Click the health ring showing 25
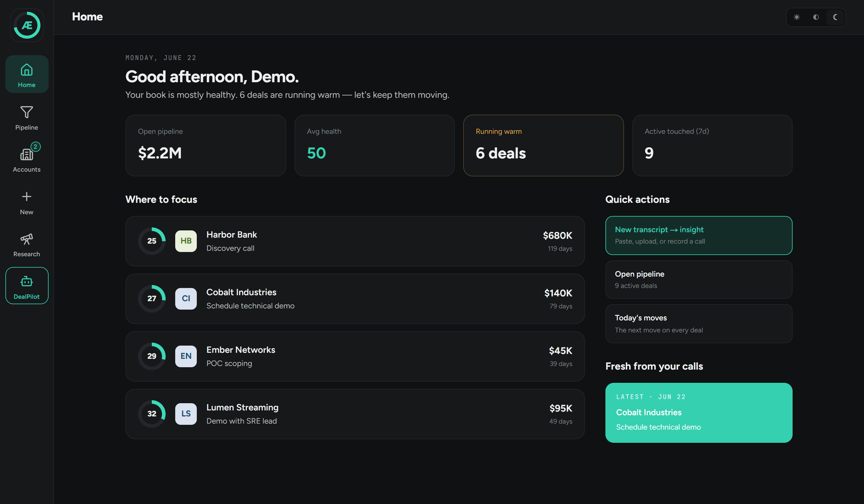Image resolution: width=864 pixels, height=504 pixels. pos(152,241)
